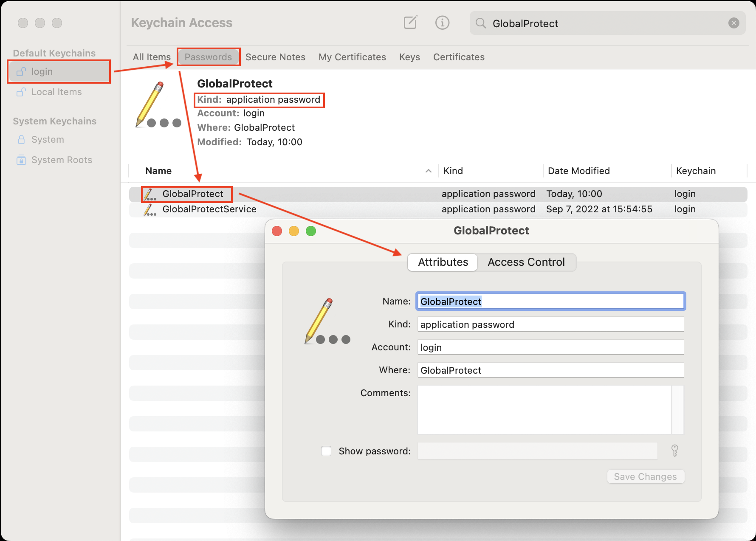Click the Comments field scrollbar
The width and height of the screenshot is (756, 541).
tap(678, 410)
